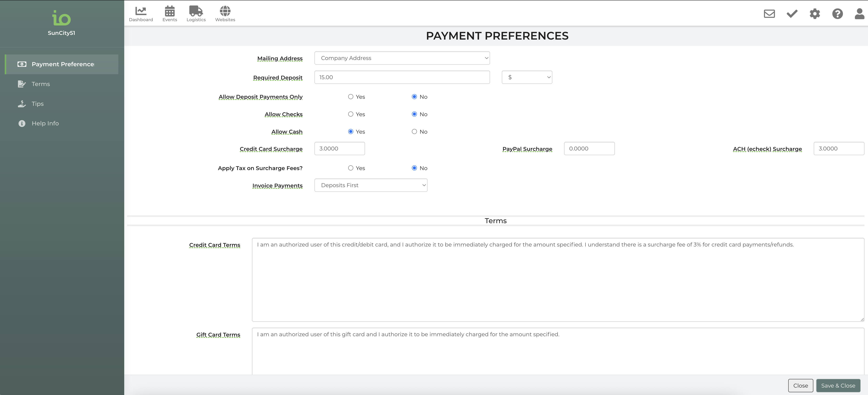Open the deposit currency type dropdown
The width and height of the screenshot is (868, 395).
pos(527,77)
